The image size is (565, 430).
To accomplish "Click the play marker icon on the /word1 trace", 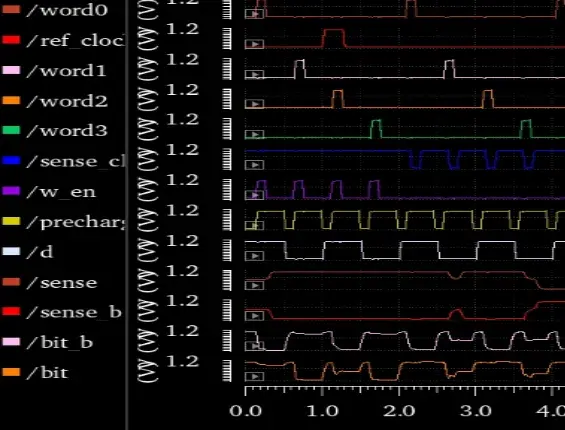I will click(x=254, y=75).
